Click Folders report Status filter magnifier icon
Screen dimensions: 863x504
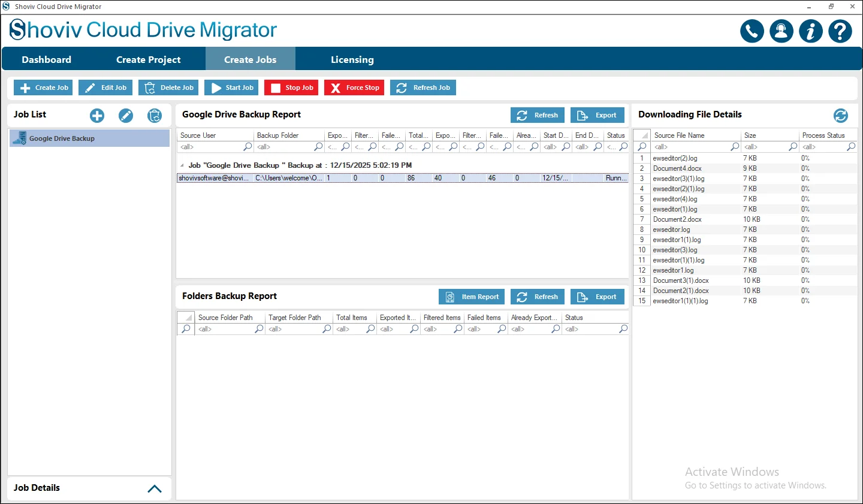[623, 329]
